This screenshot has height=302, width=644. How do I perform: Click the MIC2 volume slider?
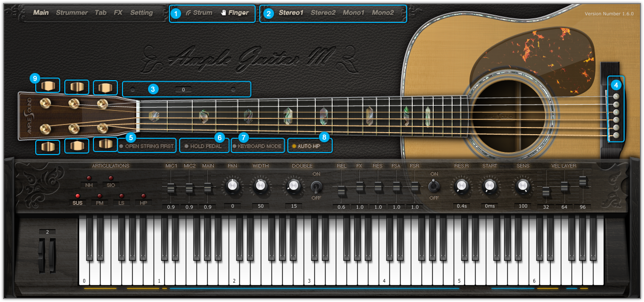[189, 189]
